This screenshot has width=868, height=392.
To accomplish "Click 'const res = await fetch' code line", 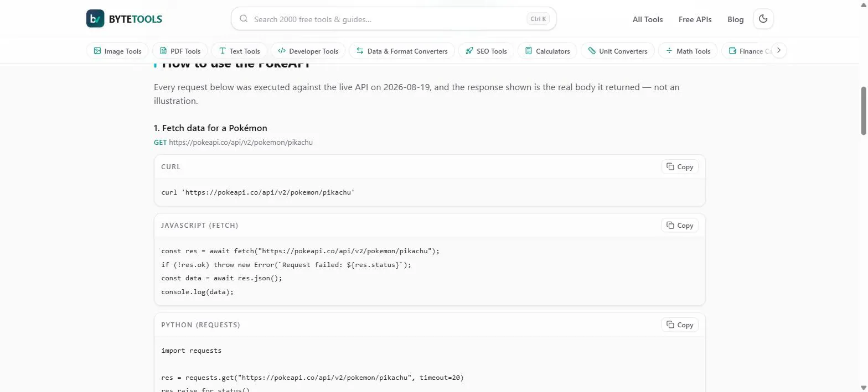I will pos(300,251).
